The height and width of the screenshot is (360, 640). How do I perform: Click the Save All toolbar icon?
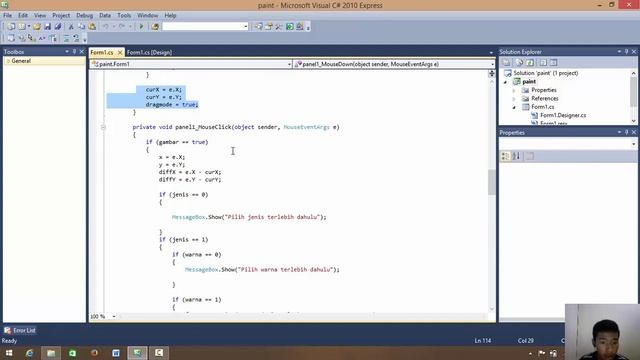(x=58, y=27)
